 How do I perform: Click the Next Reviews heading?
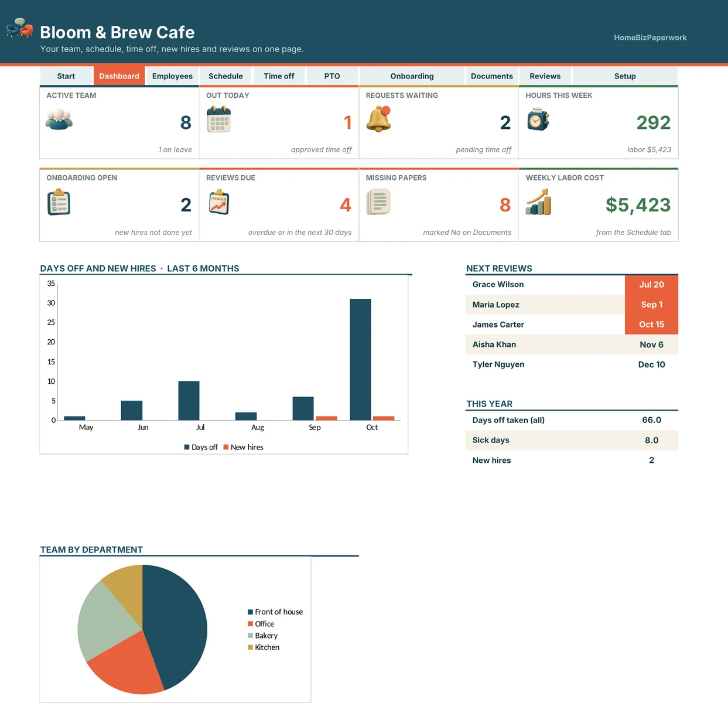pyautogui.click(x=499, y=268)
